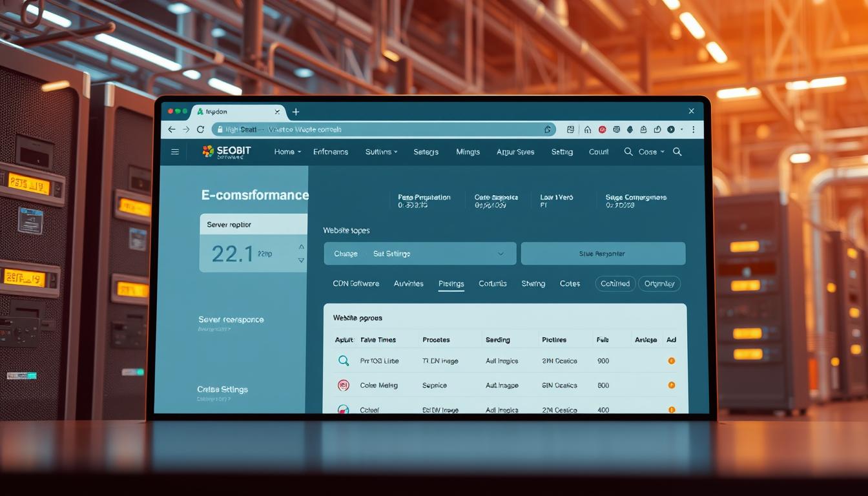This screenshot has width=868, height=496.
Task: Click the reload icon in the browser toolbar
Action: (x=200, y=129)
